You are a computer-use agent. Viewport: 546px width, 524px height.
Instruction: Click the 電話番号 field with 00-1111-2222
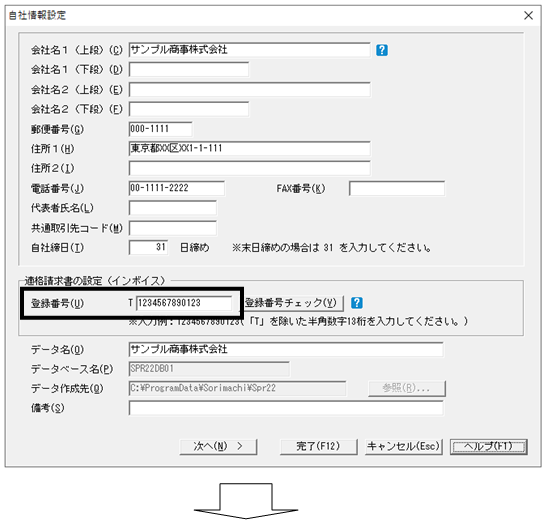(x=177, y=188)
